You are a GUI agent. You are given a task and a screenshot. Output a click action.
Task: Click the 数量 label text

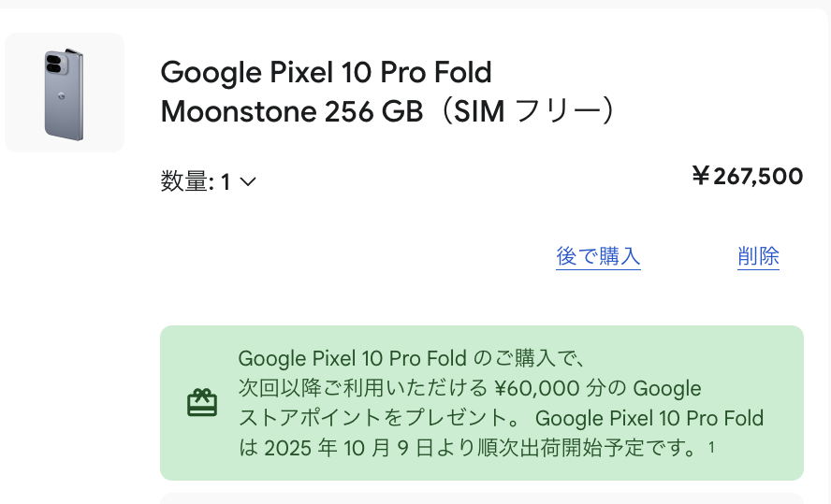tap(182, 181)
